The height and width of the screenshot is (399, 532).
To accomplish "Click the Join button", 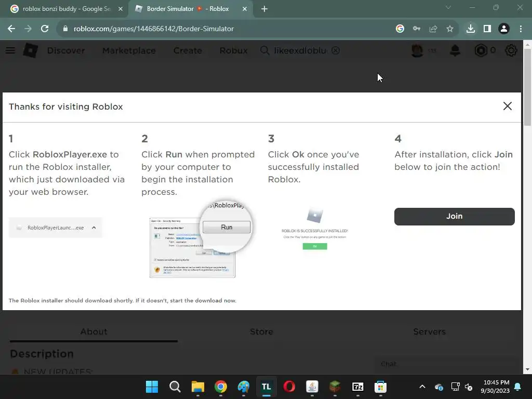I will coord(454,217).
